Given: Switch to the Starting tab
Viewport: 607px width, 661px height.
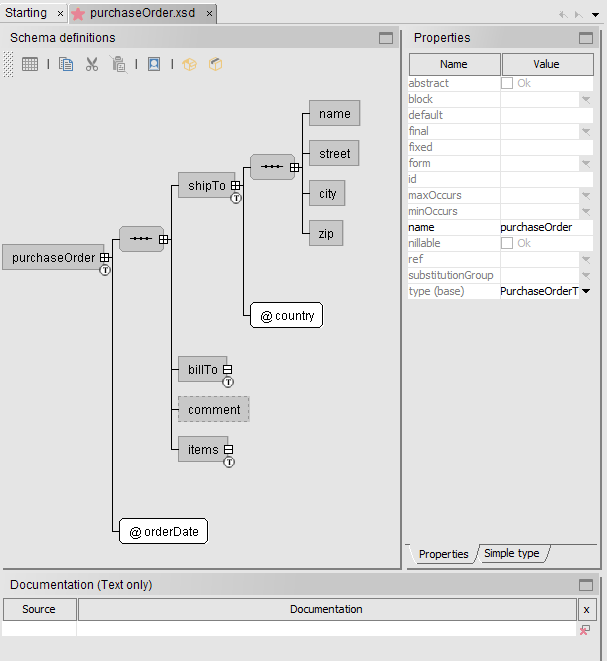Looking at the screenshot, I should click(26, 13).
